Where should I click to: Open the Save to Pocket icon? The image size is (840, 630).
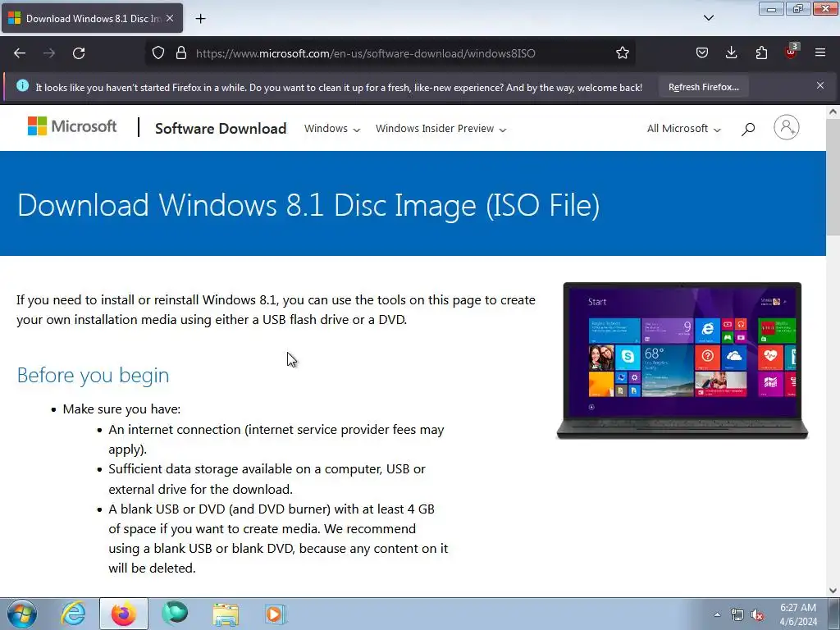702,53
